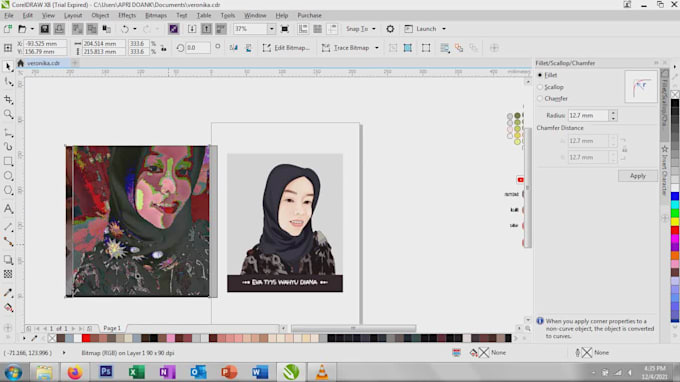Open the Effects menu
The height and width of the screenshot is (382, 680).
coord(127,15)
